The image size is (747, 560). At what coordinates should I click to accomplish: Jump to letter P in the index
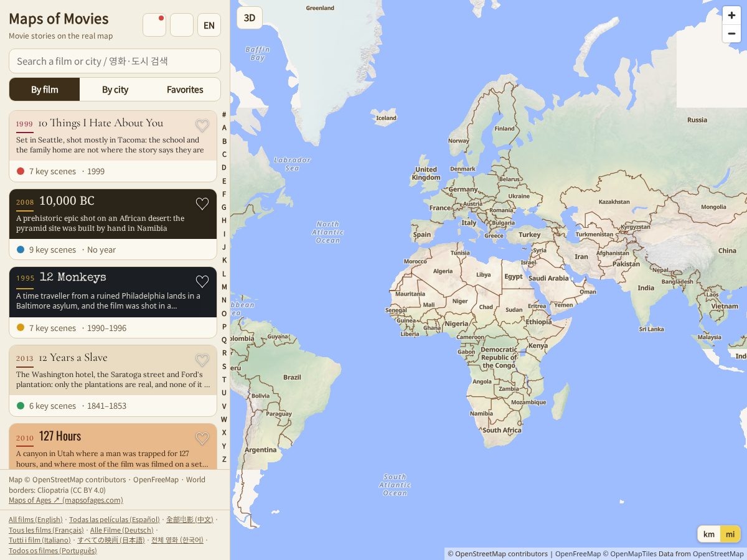(224, 327)
